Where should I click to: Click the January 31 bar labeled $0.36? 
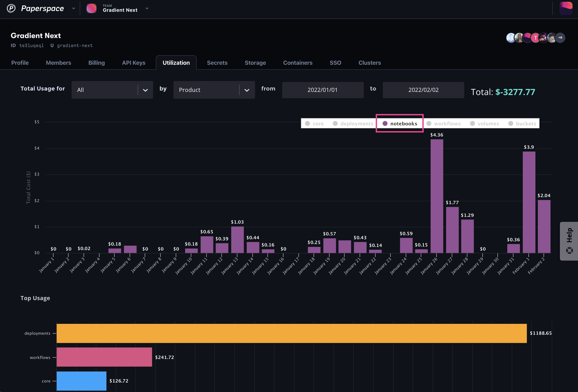(513, 248)
